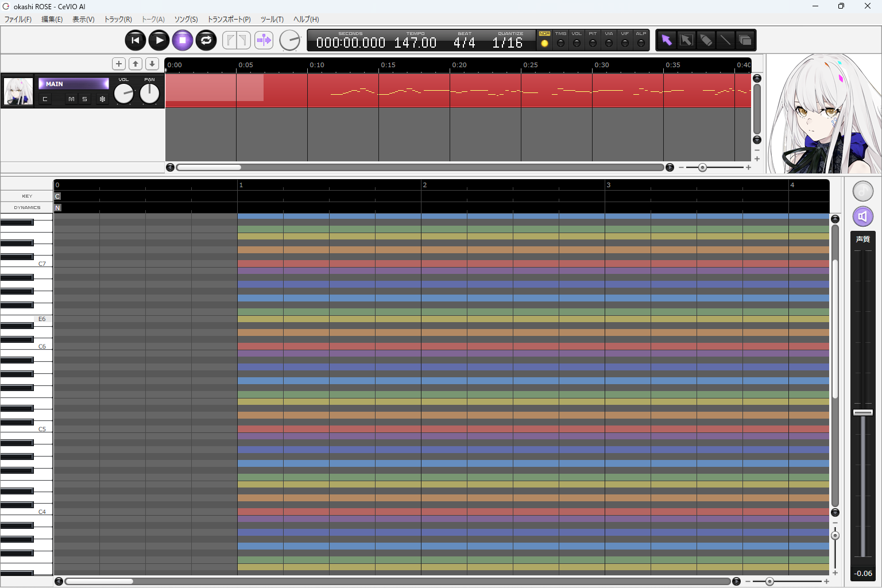This screenshot has height=588, width=882.
Task: Click the play button in transport
Action: coord(159,40)
